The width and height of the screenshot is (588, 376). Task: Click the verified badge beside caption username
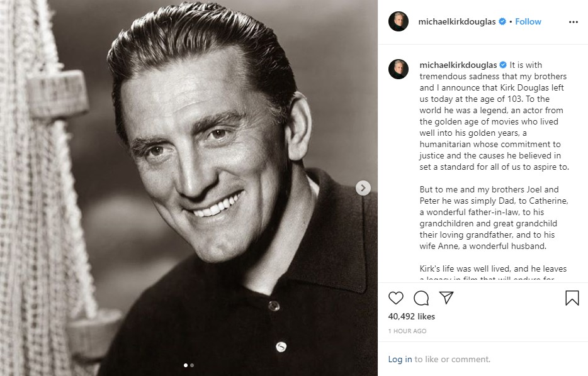[x=503, y=65]
